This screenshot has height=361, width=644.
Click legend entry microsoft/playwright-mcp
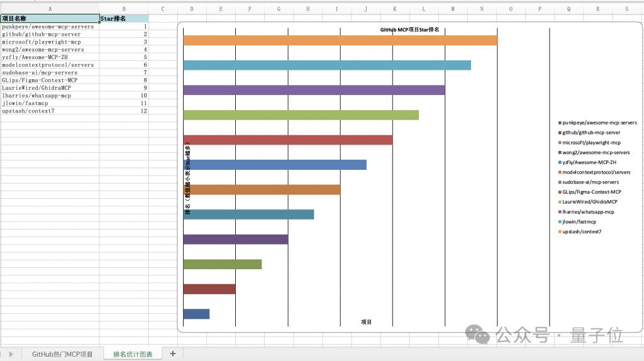589,143
